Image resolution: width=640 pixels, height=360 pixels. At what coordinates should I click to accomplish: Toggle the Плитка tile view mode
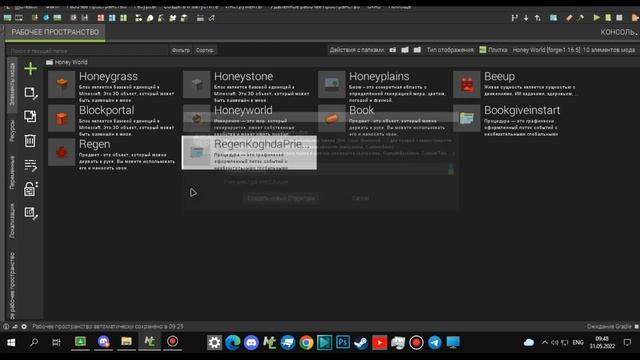[x=493, y=50]
